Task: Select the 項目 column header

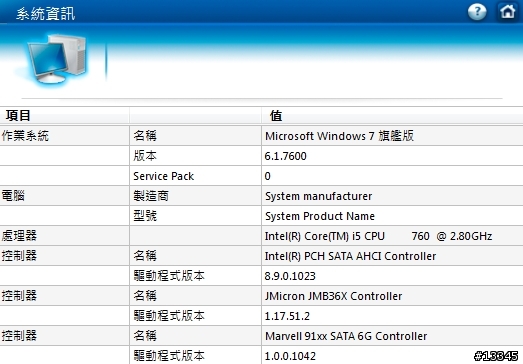Action: (18, 116)
